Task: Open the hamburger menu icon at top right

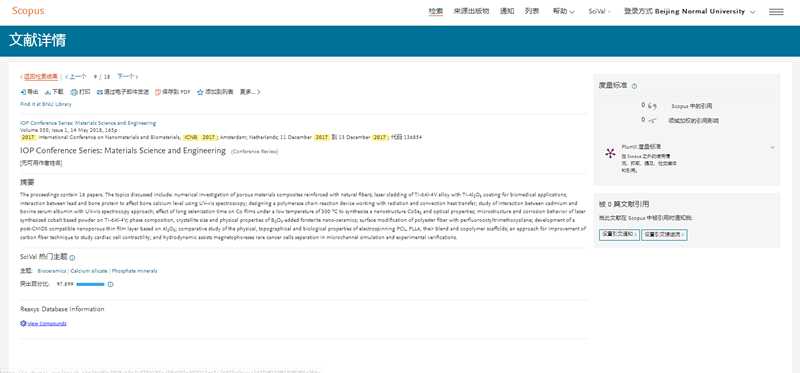Action: pos(776,12)
